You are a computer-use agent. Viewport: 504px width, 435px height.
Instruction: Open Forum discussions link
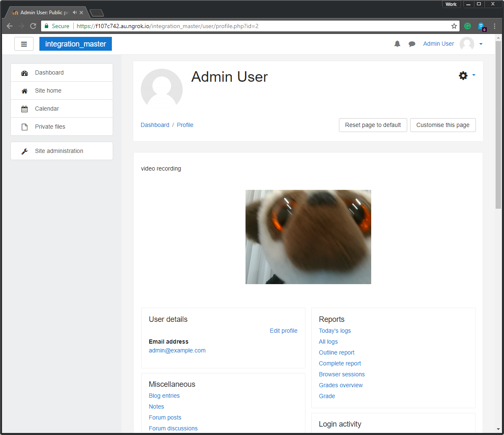173,428
